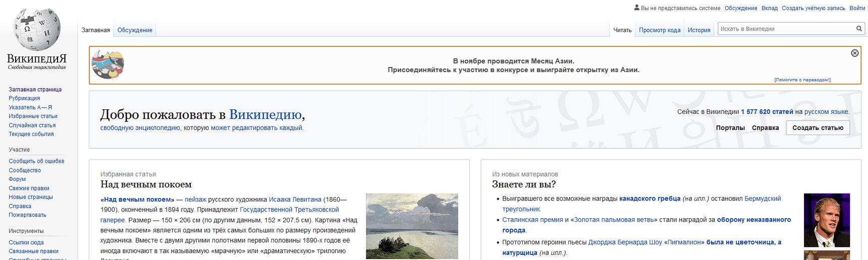Viewport: 868px width, 260px height.
Task: Open Государственной Третьяковской галерее link
Action: click(289, 210)
